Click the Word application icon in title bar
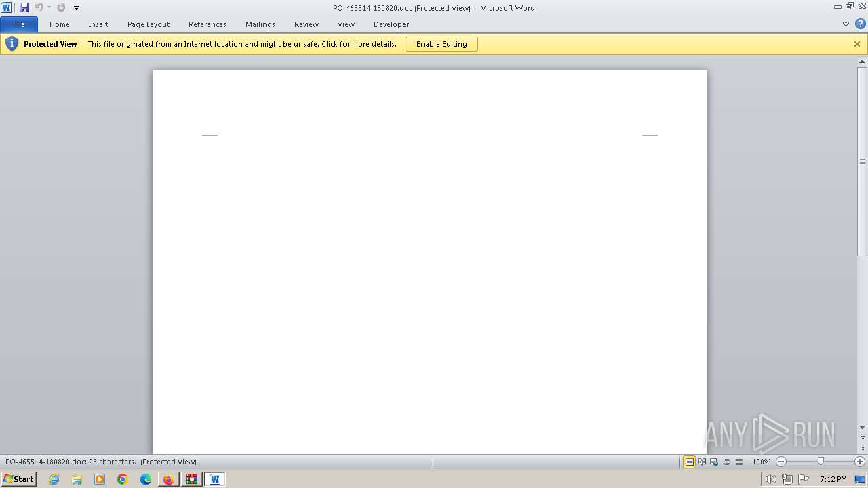The height and width of the screenshot is (488, 868). (x=7, y=7)
